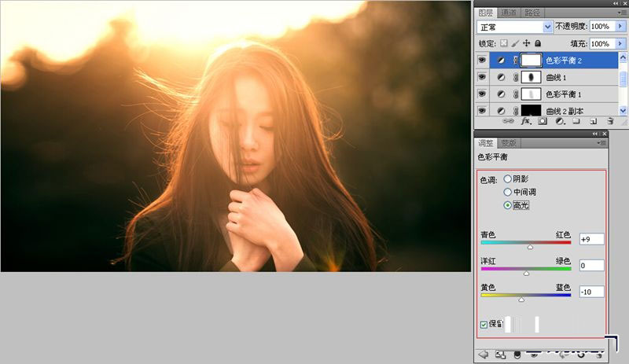
Task: Switch to the 通道 tab
Action: point(509,13)
